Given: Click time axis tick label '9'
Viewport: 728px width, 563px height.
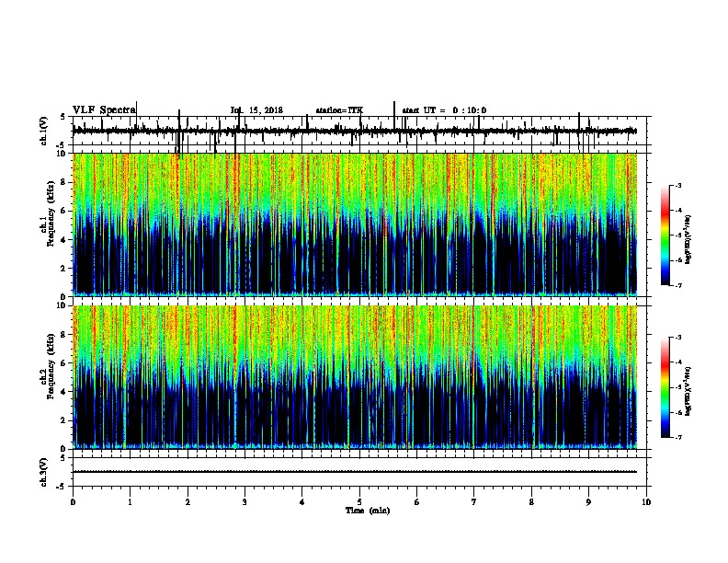Looking at the screenshot, I should 588,502.
